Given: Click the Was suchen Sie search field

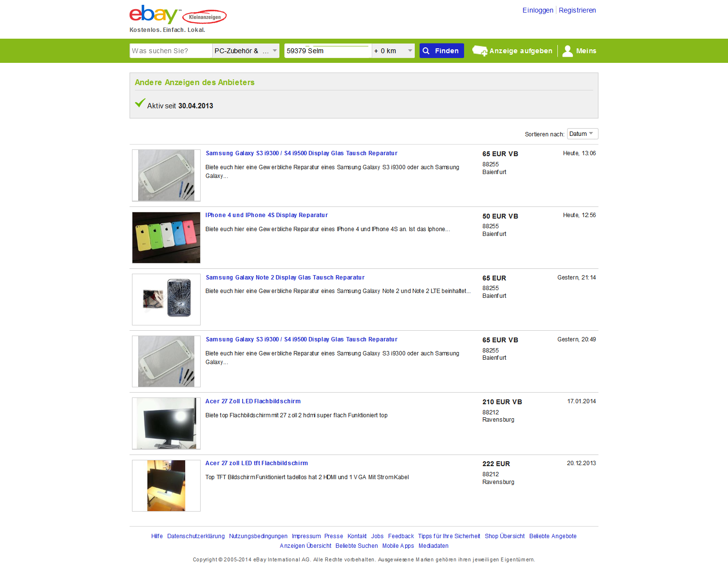Looking at the screenshot, I should 171,51.
